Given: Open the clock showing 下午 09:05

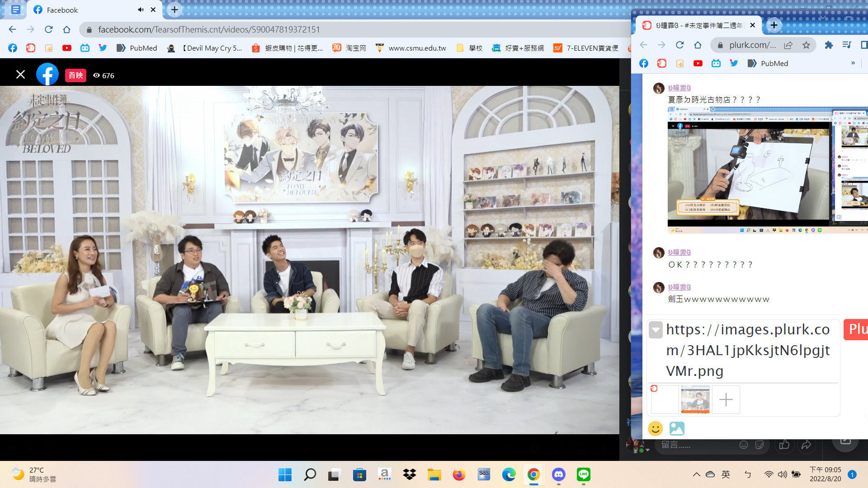Looking at the screenshot, I should 825,474.
